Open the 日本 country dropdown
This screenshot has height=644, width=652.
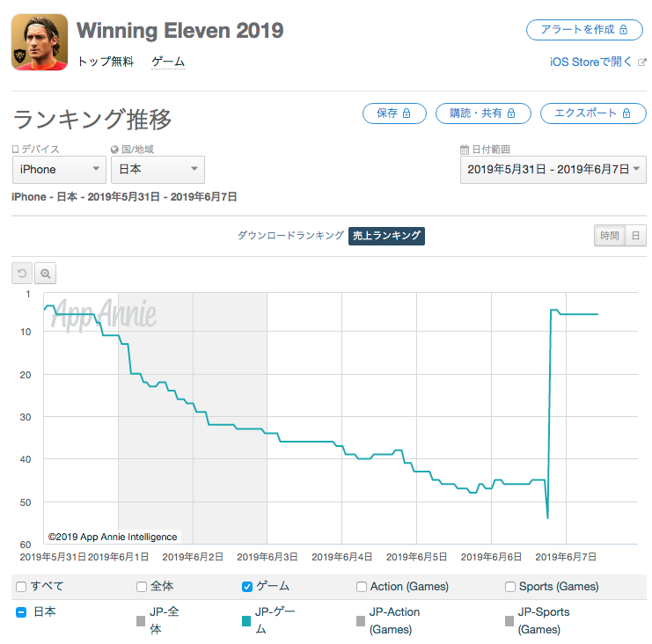click(158, 170)
